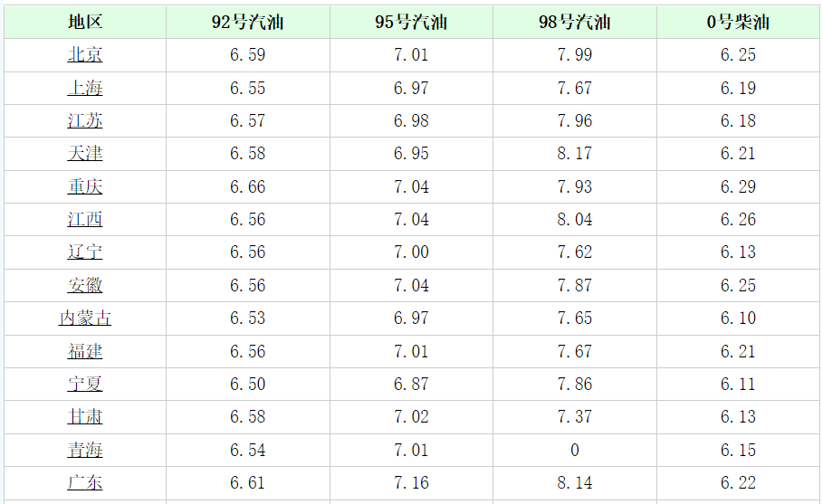Click the 上海 region link

coord(85,88)
